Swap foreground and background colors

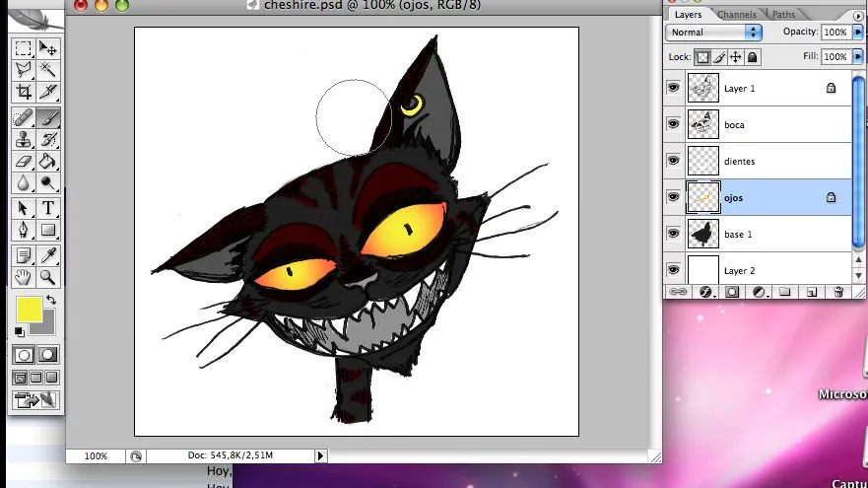click(51, 300)
